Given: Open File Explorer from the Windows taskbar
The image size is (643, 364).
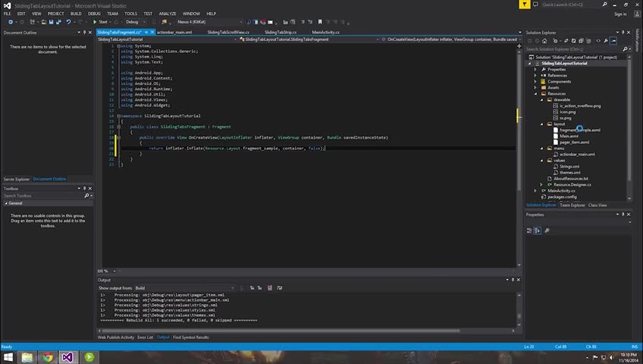Looking at the screenshot, I should (x=27, y=357).
